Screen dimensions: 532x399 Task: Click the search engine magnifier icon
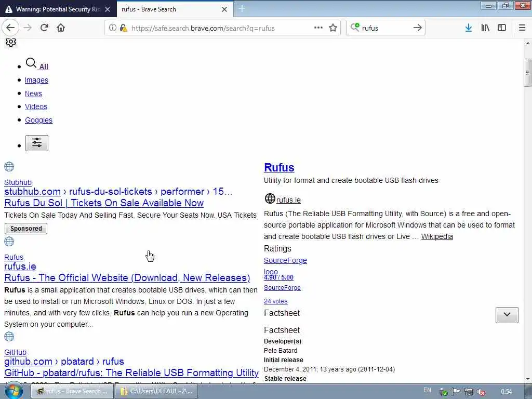point(355,28)
